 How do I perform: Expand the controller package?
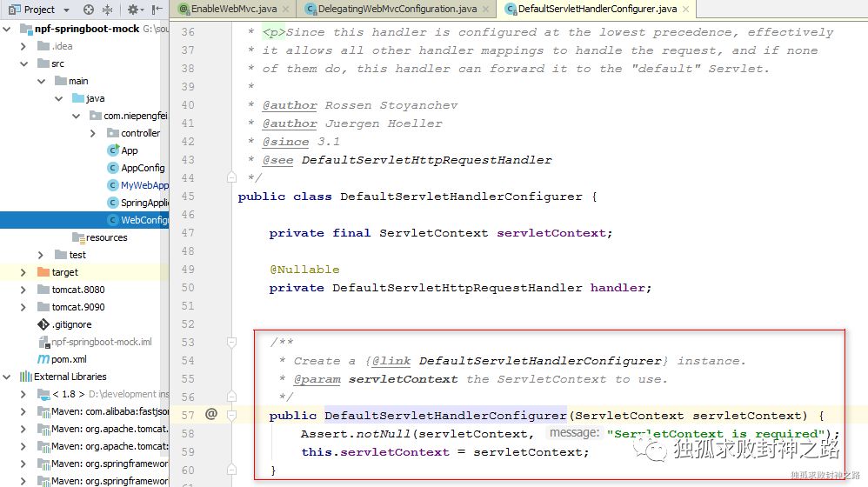(x=93, y=133)
